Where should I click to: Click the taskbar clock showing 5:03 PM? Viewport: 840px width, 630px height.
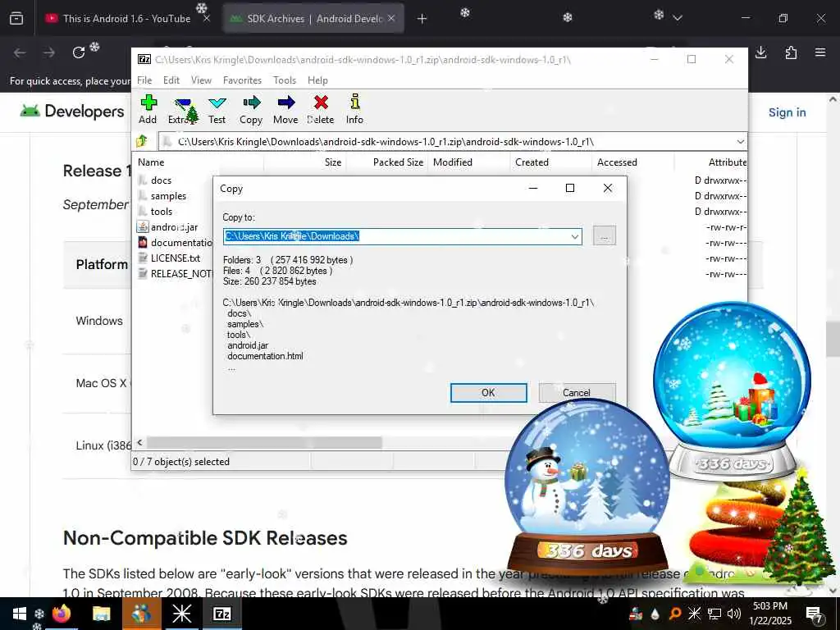(x=769, y=614)
